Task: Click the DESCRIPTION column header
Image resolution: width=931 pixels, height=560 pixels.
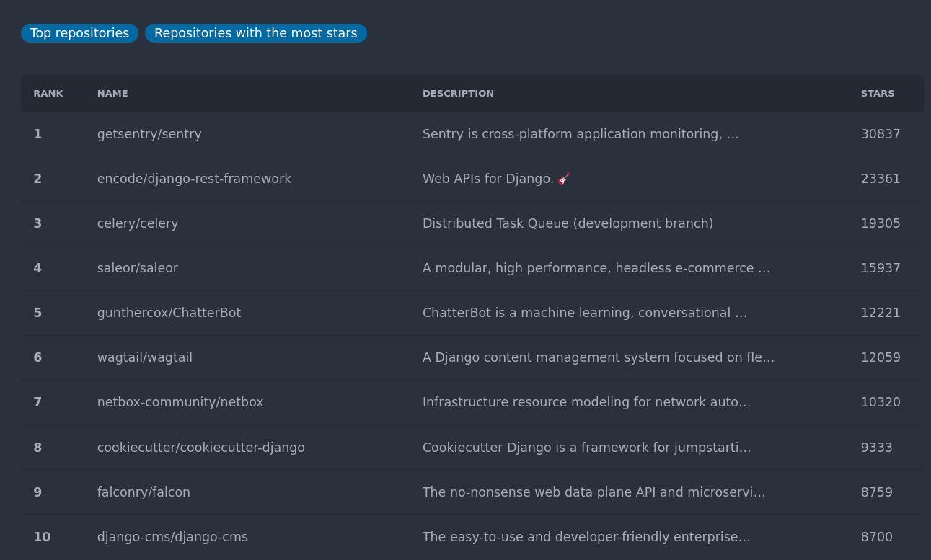Action: pos(458,93)
